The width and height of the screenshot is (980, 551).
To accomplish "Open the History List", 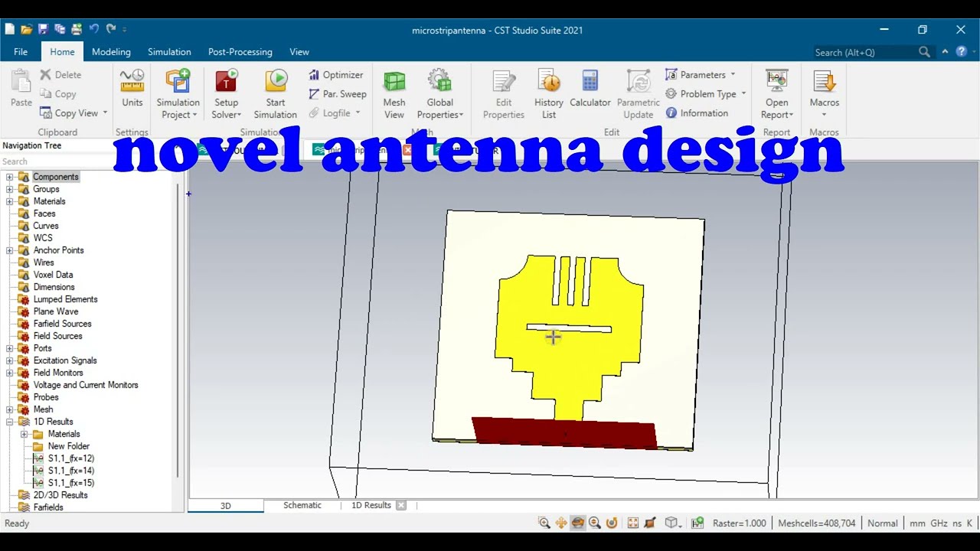I will [x=549, y=93].
